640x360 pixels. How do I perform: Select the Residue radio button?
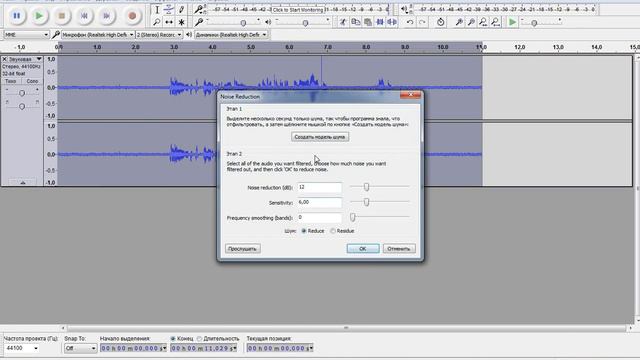pyautogui.click(x=333, y=231)
